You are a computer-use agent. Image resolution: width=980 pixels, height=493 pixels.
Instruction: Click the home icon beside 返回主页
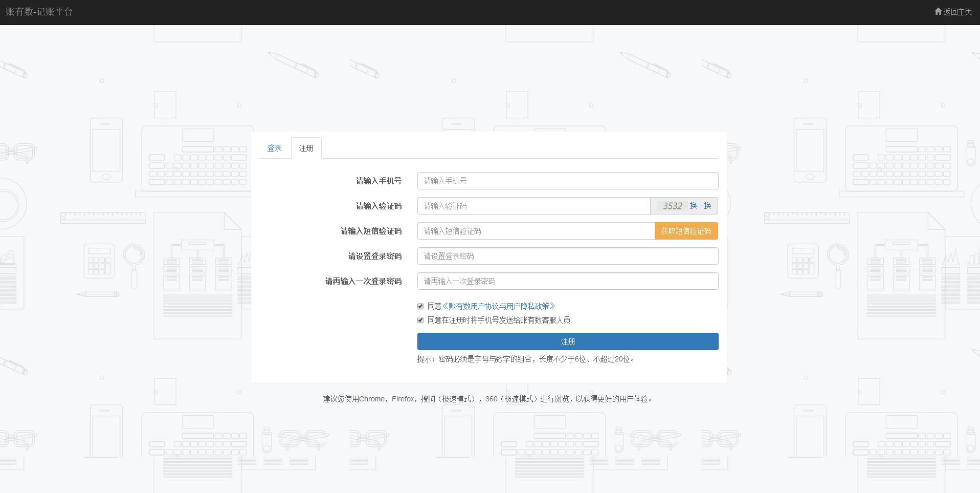[938, 11]
